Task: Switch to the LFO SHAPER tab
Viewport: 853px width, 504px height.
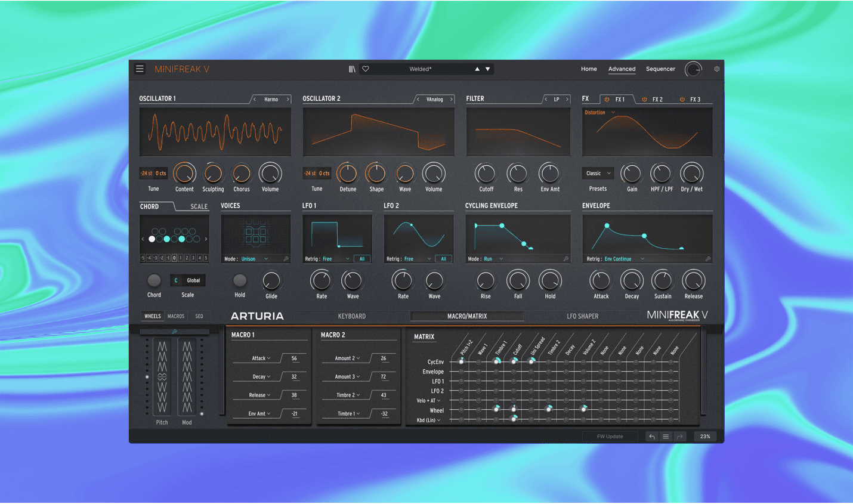Action: point(582,316)
